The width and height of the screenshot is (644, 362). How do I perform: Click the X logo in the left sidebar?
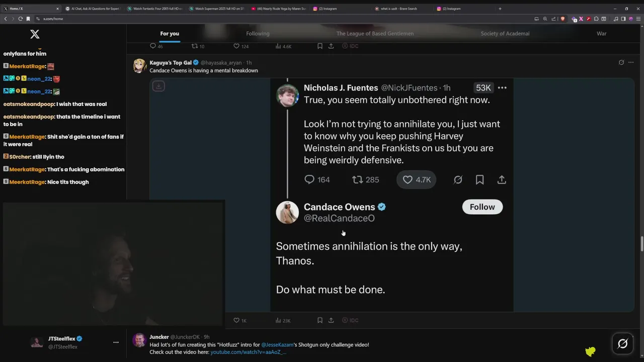[35, 34]
